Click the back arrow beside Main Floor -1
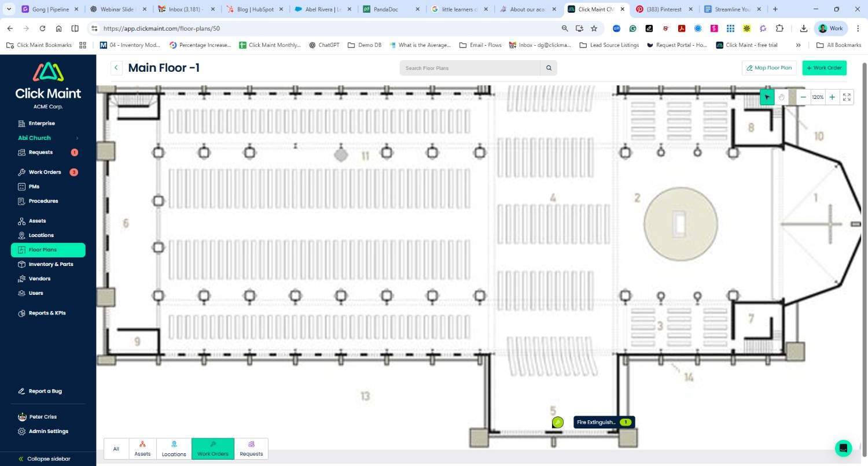 click(116, 68)
